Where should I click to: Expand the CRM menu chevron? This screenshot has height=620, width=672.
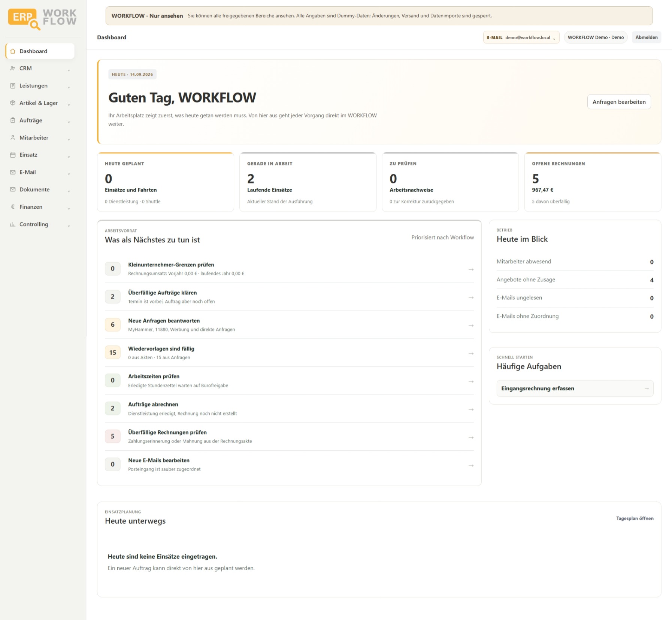(x=69, y=70)
